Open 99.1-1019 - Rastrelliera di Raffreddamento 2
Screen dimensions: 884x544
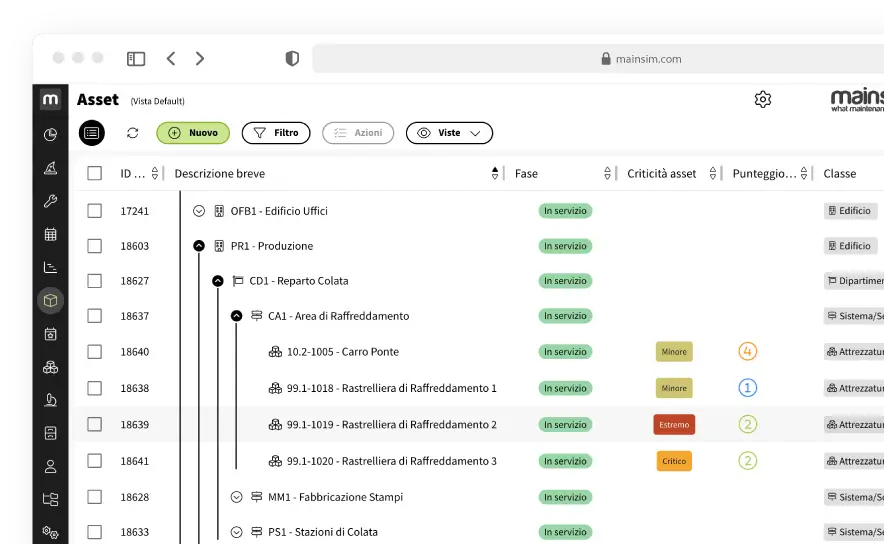point(391,424)
